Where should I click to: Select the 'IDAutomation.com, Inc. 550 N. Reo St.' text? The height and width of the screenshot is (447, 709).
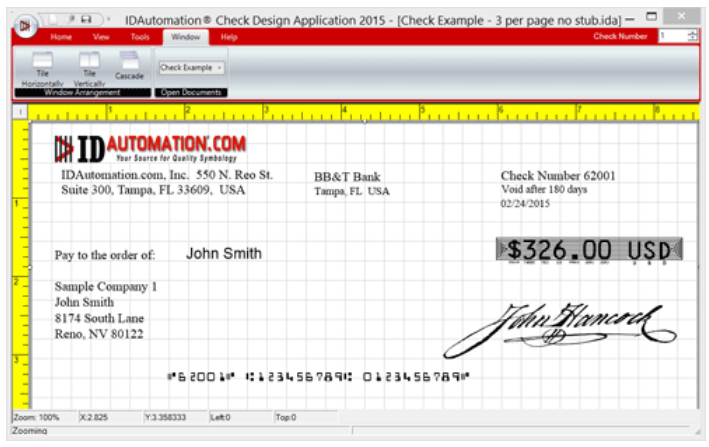point(167,175)
